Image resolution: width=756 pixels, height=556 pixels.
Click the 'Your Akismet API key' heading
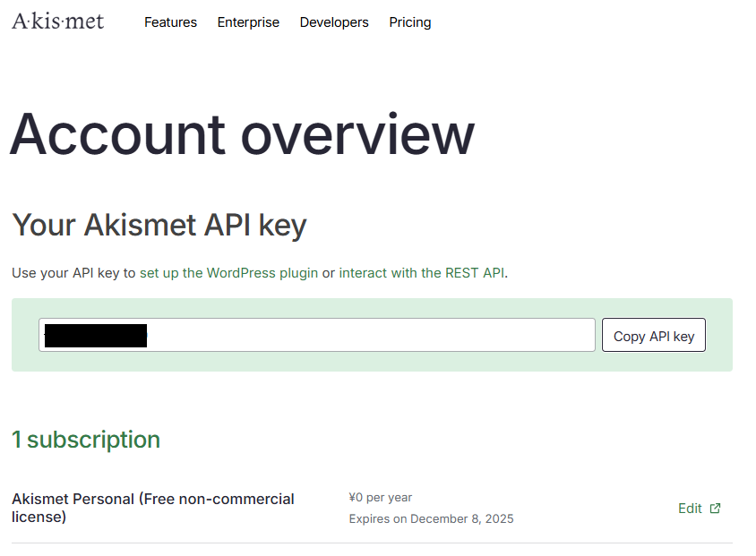[159, 225]
